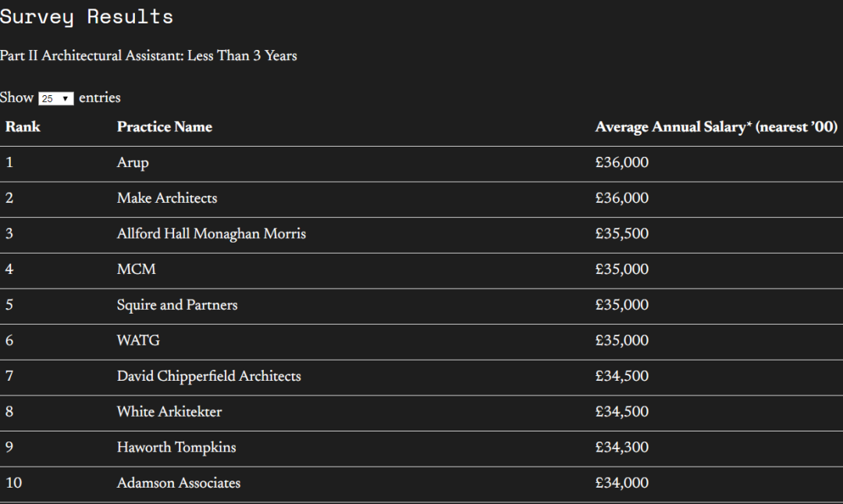Click Haworth Tompkins £34,300 salary
843x504 pixels.
(x=622, y=448)
